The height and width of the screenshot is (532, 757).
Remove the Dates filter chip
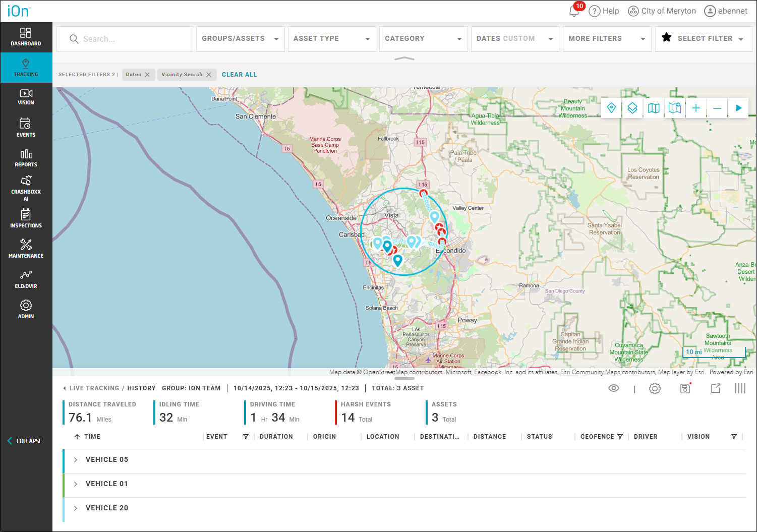pos(147,75)
